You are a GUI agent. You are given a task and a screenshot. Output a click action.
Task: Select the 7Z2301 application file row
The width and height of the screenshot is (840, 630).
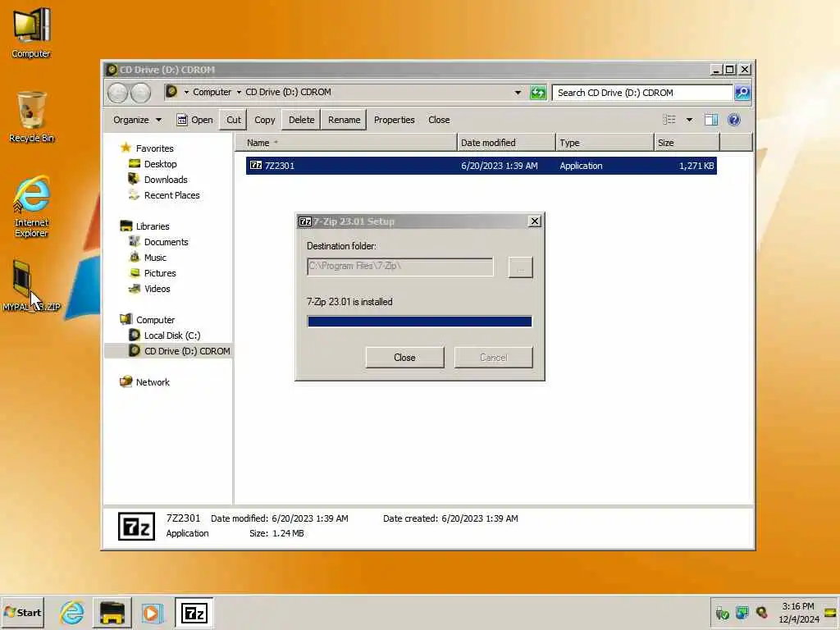click(481, 166)
